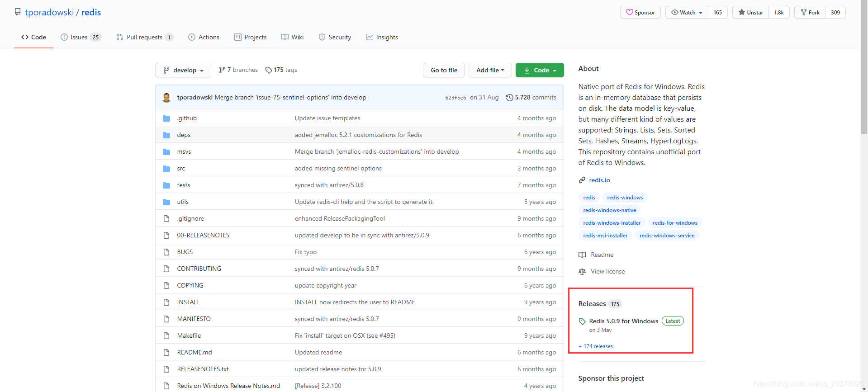Open the View license link
868x392 pixels.
coord(607,272)
